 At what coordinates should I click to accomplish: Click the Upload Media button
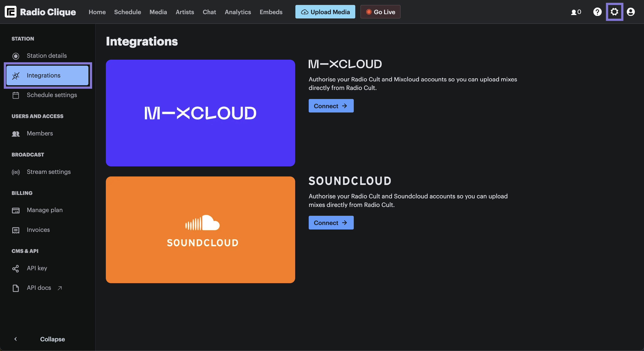[325, 12]
